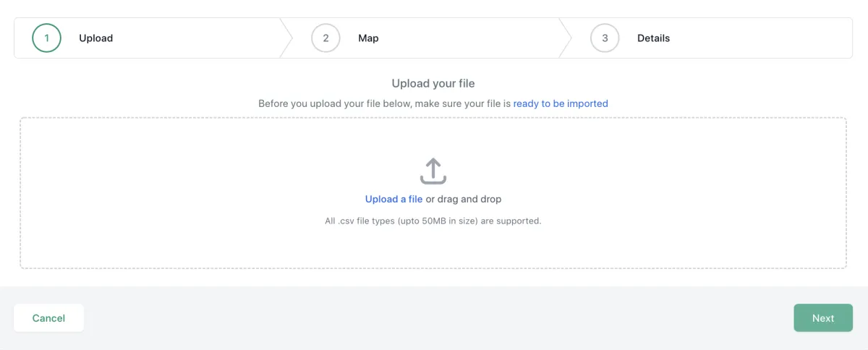Select the step 2 circle icon
Image resolution: width=868 pixels, height=350 pixels.
(x=326, y=38)
